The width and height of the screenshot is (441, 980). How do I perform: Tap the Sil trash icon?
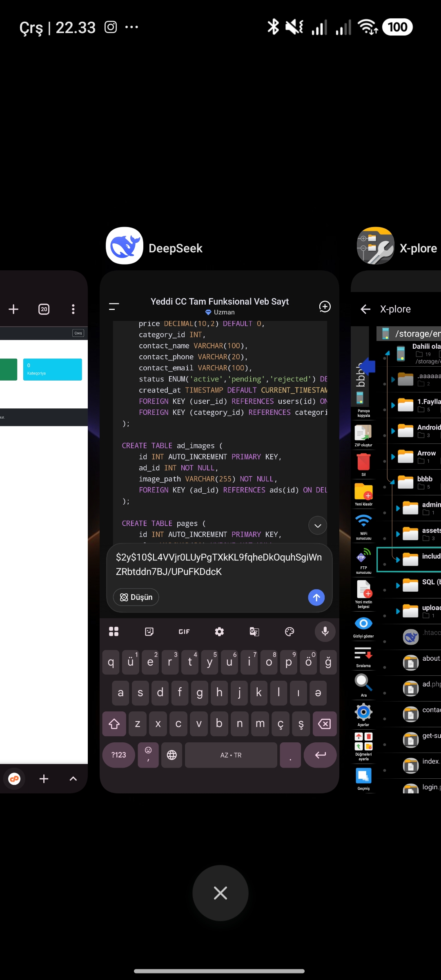pyautogui.click(x=363, y=465)
